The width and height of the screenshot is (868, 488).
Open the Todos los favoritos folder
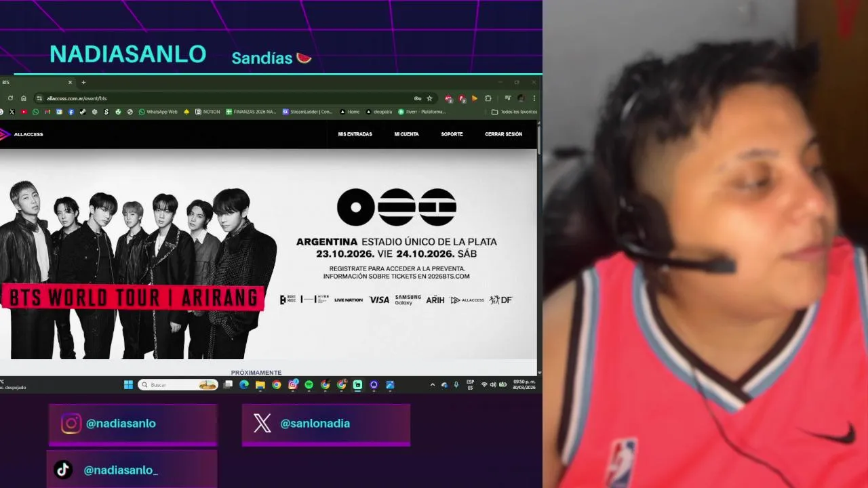[514, 112]
